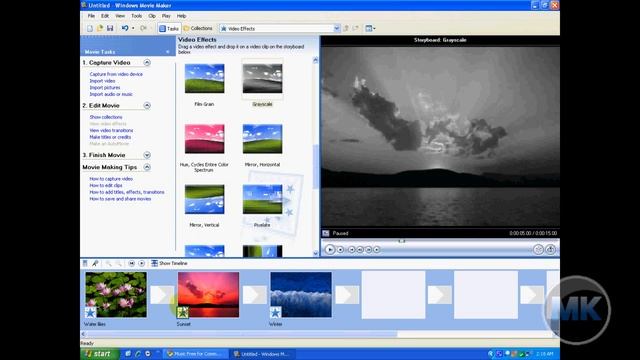The height and width of the screenshot is (360, 640).
Task: Click the Play Storyboard button
Action: pyautogui.click(x=141, y=263)
